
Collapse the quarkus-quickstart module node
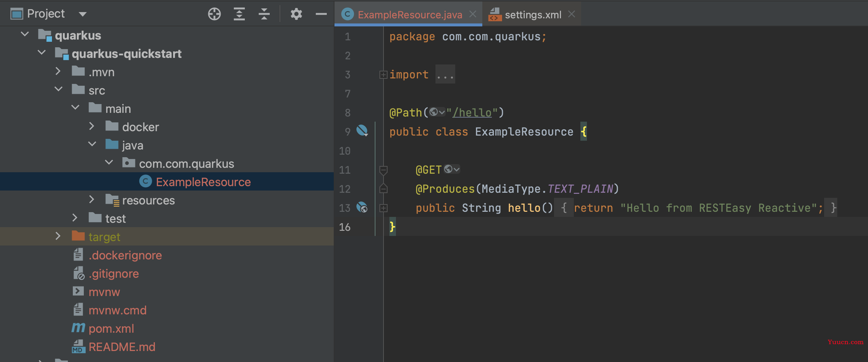pos(42,53)
